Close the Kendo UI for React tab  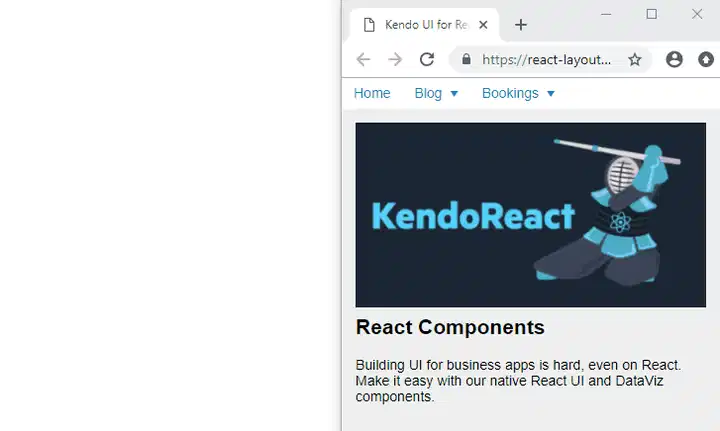pyautogui.click(x=483, y=25)
